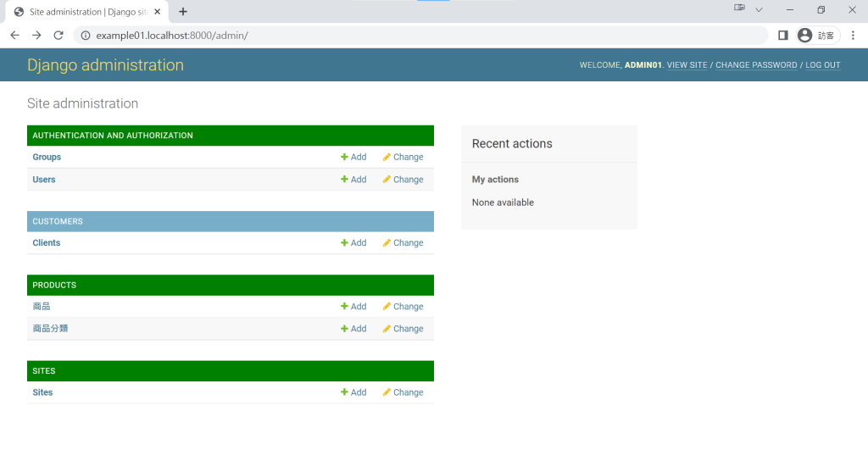Close the Site administration tab

coord(157,12)
